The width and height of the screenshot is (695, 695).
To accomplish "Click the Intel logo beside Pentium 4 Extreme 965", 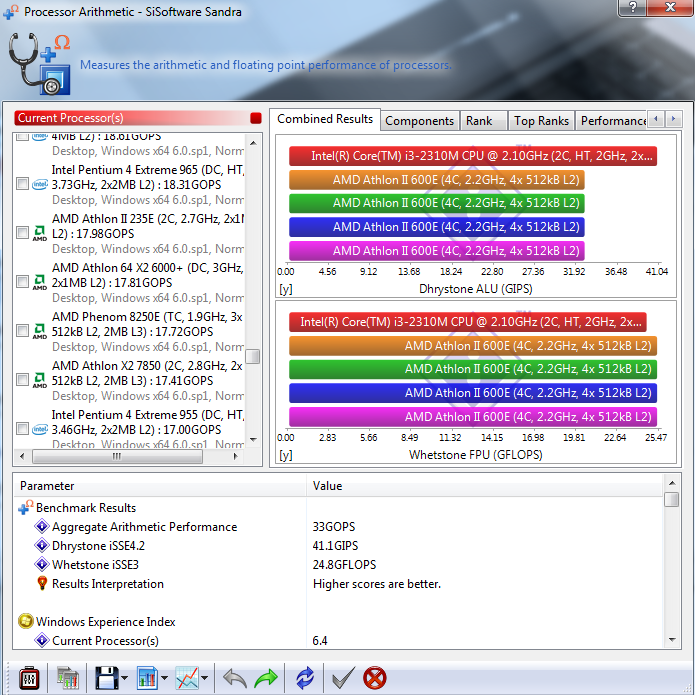I will [x=39, y=184].
